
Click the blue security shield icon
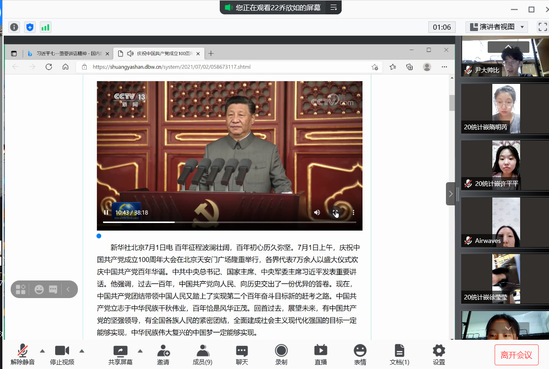[30, 27]
